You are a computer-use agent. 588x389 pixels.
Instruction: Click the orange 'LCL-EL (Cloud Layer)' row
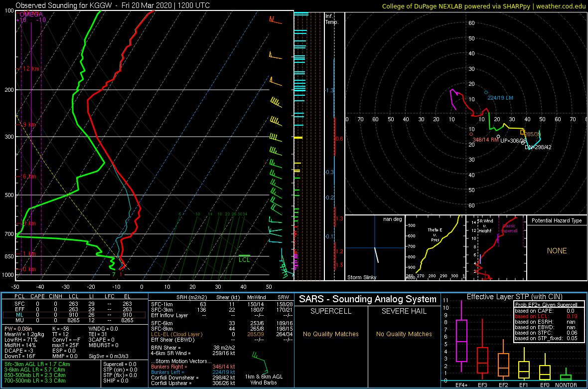point(221,335)
